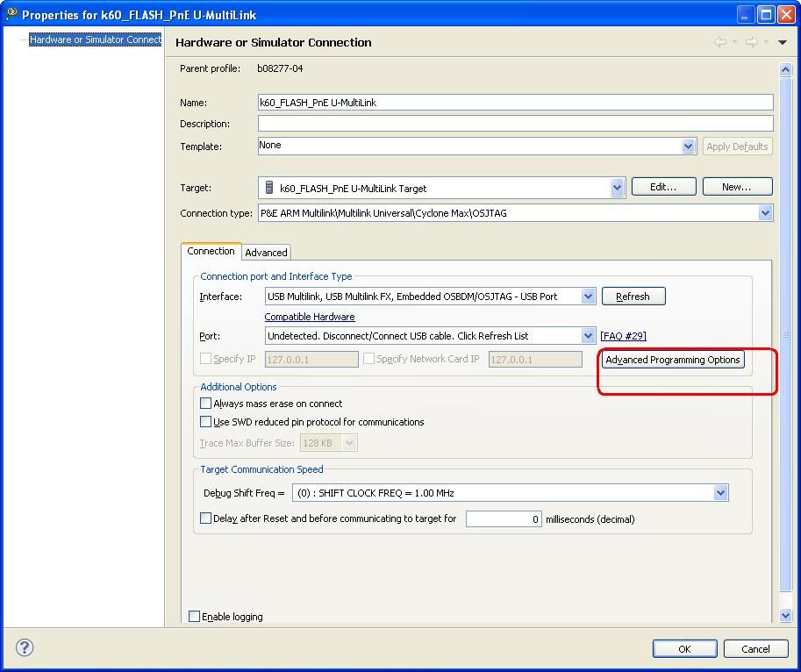This screenshot has height=672, width=801.
Task: Click the forward navigation arrow icon
Action: (752, 42)
